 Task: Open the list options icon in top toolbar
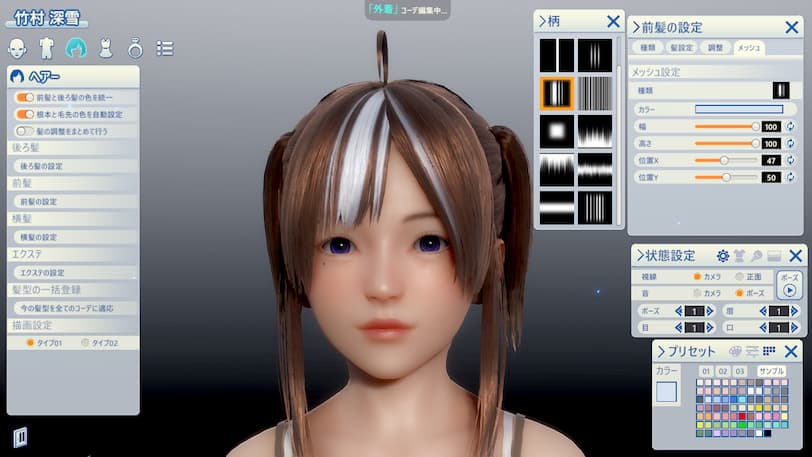(165, 48)
